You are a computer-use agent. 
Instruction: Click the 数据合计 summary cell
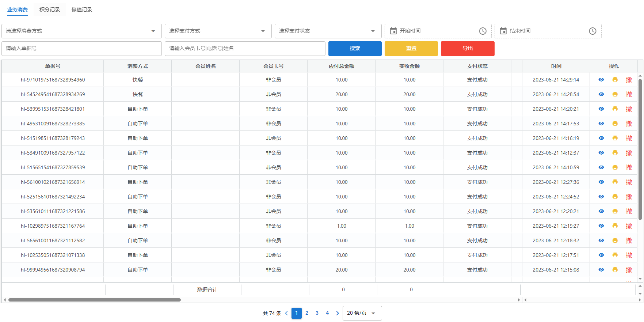point(207,289)
